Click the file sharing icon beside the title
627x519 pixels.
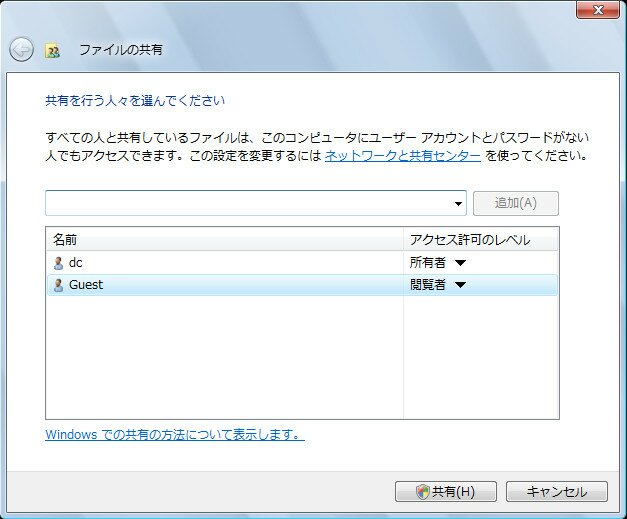(x=52, y=50)
